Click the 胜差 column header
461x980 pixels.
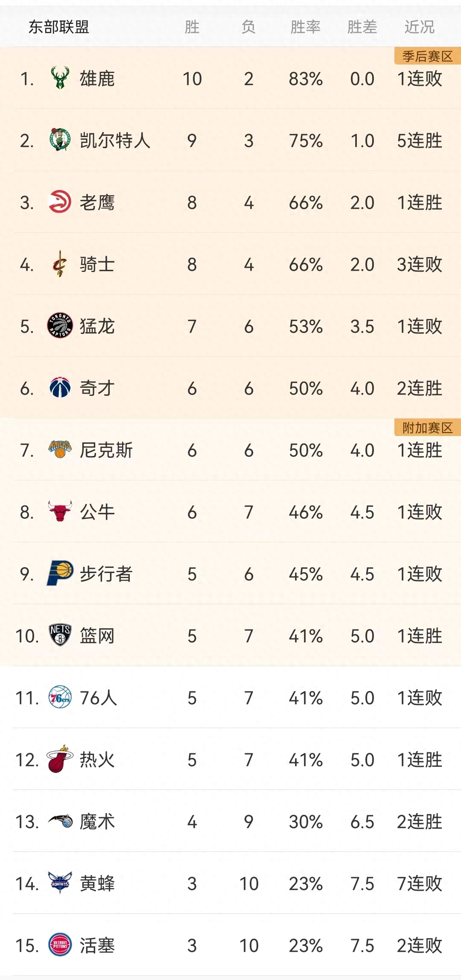362,27
